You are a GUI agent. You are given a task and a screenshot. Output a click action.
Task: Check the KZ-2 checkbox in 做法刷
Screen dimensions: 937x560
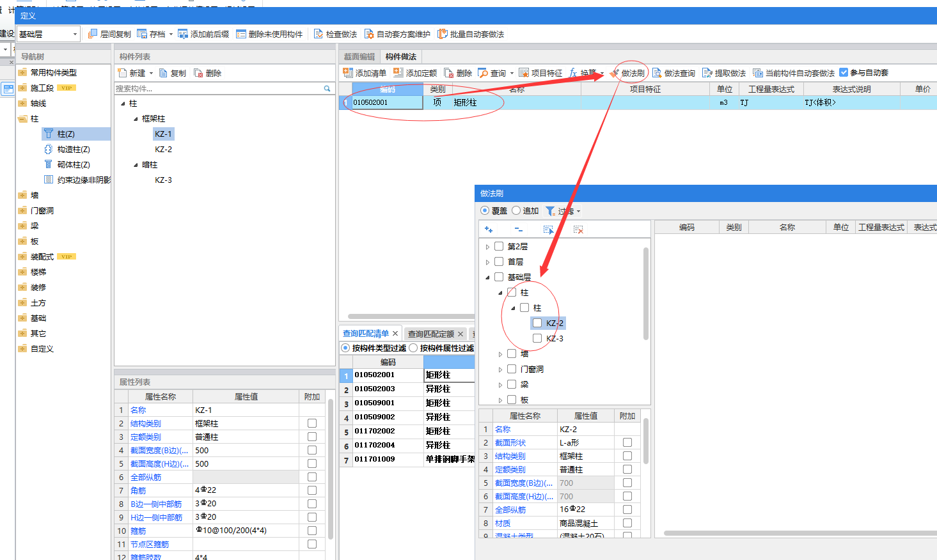tap(537, 323)
